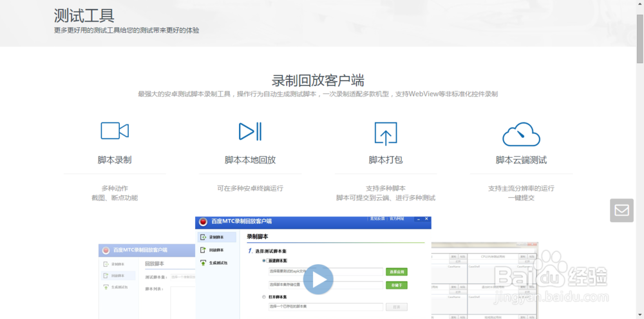Click the greyed 打开 button
644x319 pixels.
tap(396, 307)
